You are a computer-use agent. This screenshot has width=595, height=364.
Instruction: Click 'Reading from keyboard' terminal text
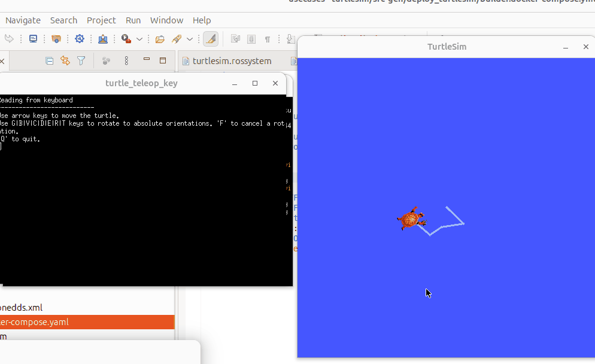[x=37, y=100]
